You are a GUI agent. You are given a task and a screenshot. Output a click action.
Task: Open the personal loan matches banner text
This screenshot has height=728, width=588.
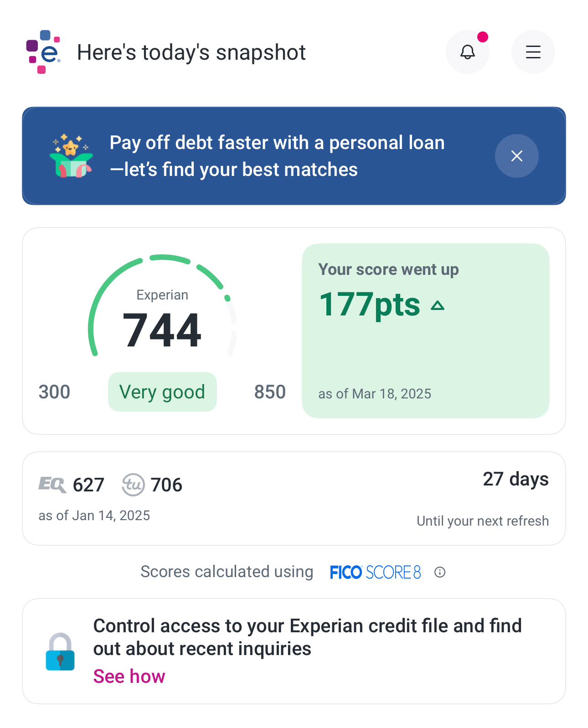(277, 156)
